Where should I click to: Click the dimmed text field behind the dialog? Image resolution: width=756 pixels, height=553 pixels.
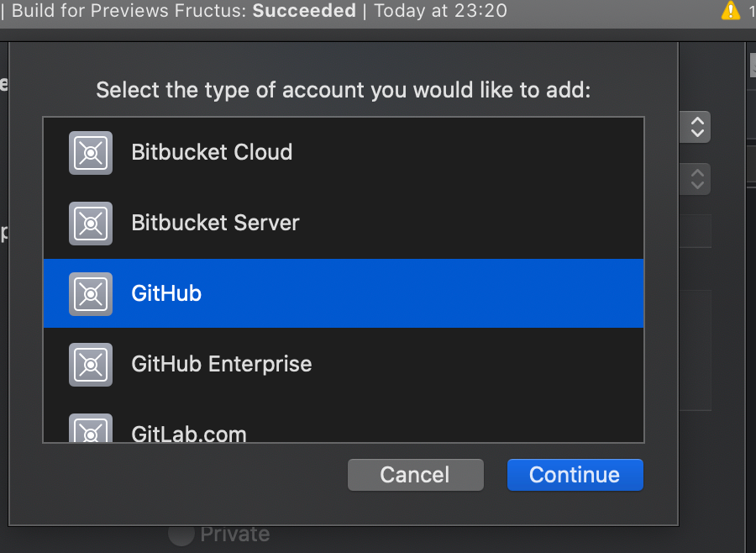696,231
